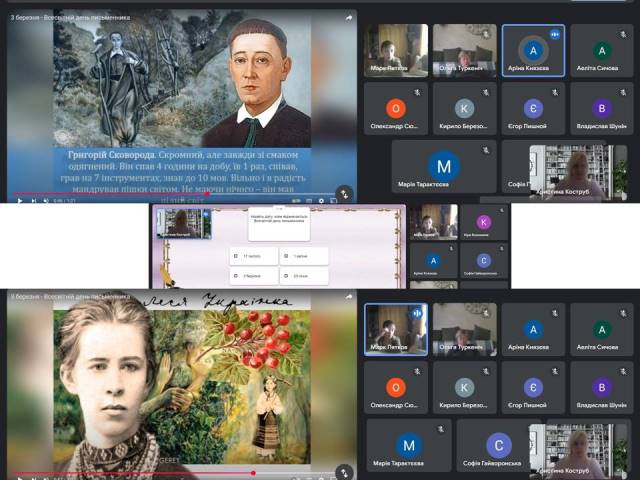640x480 pixels.
Task: Click the magenta K avatar tile in middle meeting
Action: pos(484,222)
